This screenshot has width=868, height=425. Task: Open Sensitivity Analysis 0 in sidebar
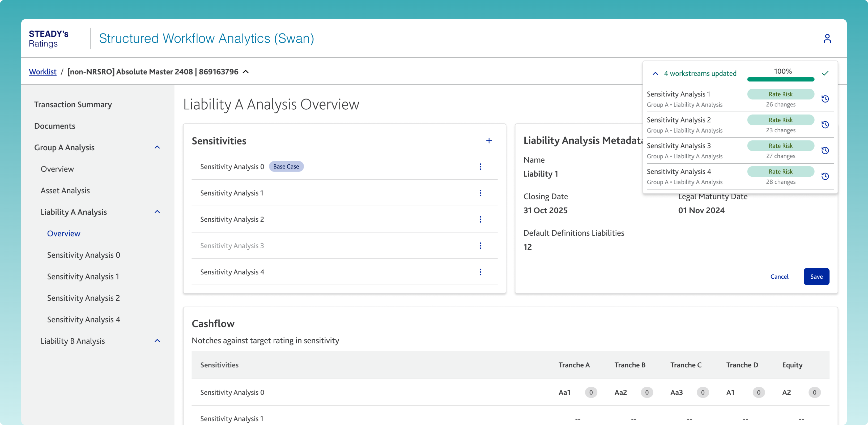[84, 255]
